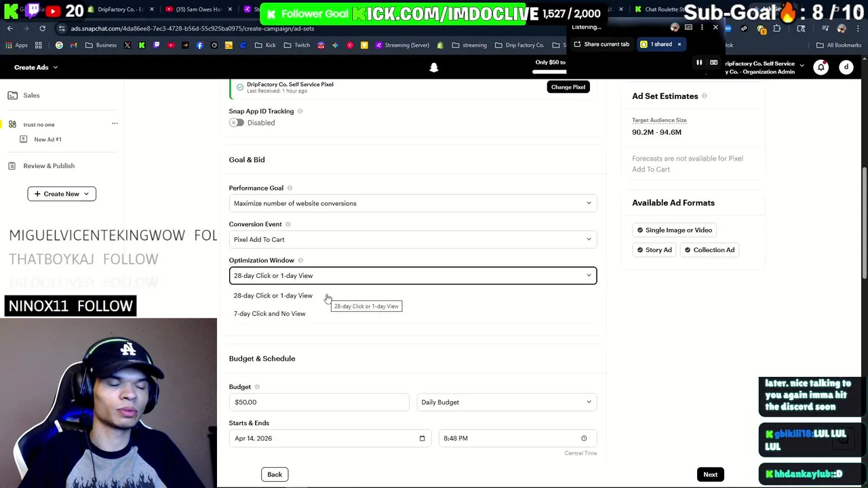868x488 pixels.
Task: Close the Listening overlay panel
Action: (x=715, y=27)
